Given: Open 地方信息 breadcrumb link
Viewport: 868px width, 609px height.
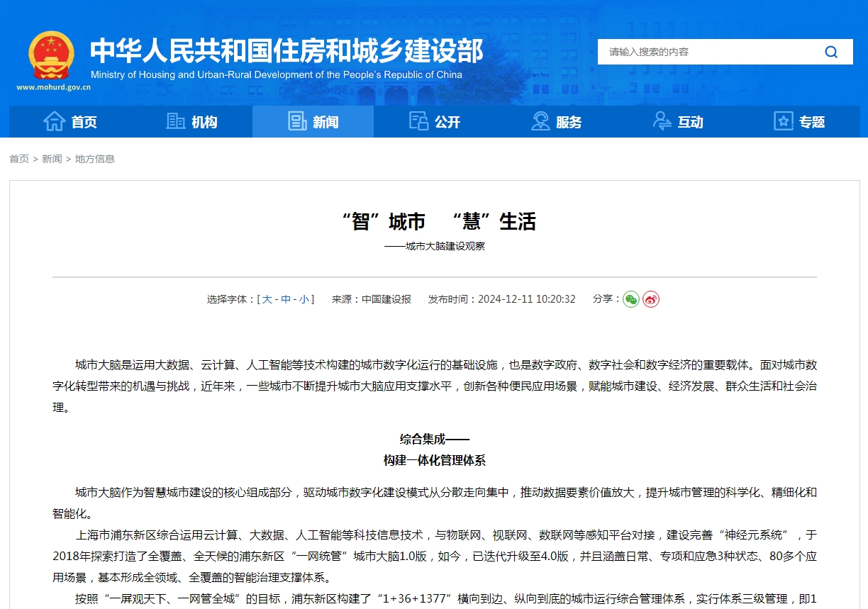Looking at the screenshot, I should [95, 159].
